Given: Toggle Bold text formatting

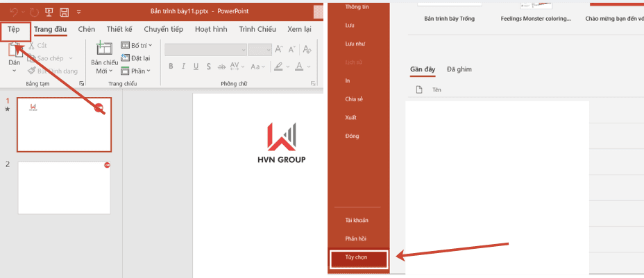Looking at the screenshot, I should point(171,67).
